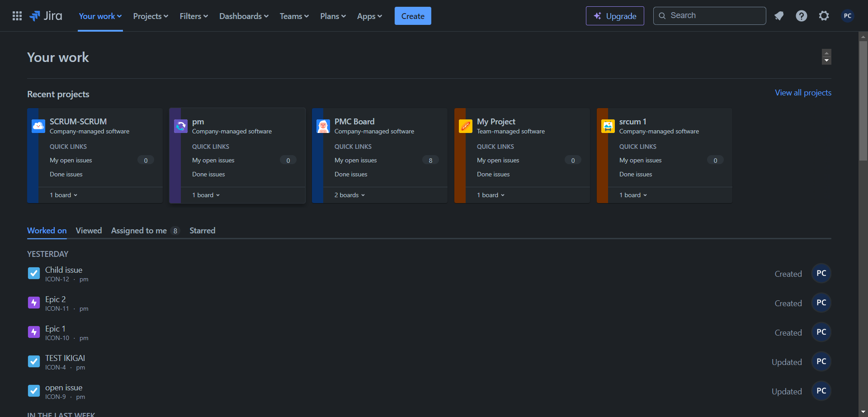Viewport: 868px width, 417px height.
Task: Click the SCRUM-SCRUM project cloud icon
Action: click(x=38, y=126)
